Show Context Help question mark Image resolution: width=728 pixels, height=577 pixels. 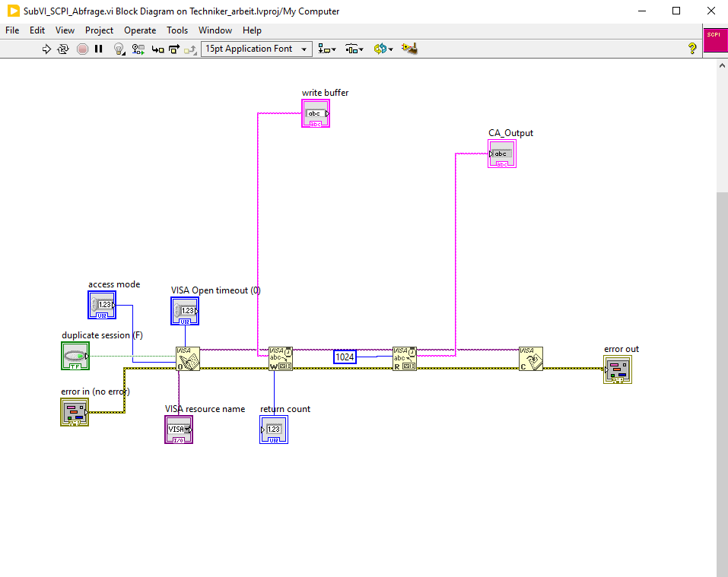(x=692, y=48)
